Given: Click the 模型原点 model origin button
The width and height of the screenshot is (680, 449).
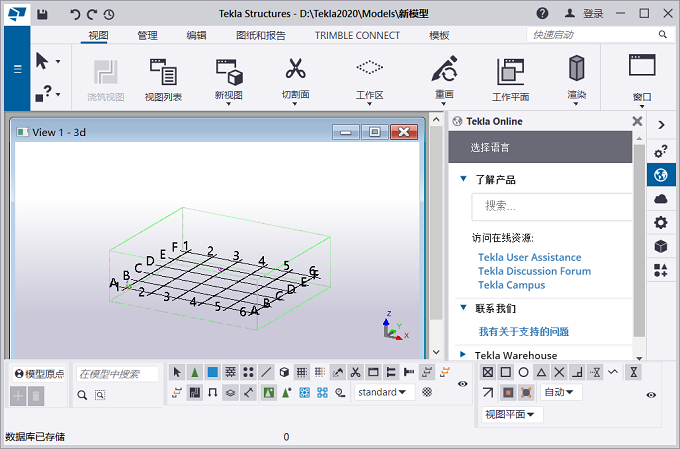Looking at the screenshot, I should 39,374.
